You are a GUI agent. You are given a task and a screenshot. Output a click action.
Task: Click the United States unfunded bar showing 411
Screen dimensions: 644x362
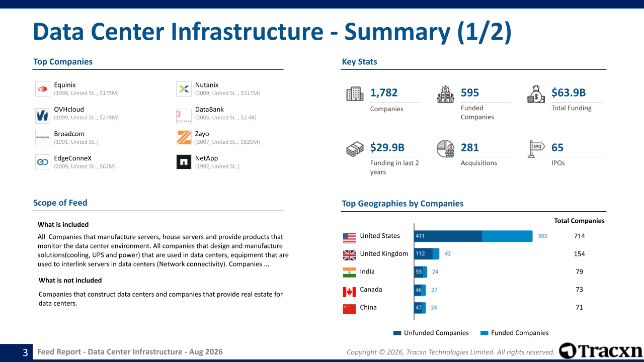point(448,236)
